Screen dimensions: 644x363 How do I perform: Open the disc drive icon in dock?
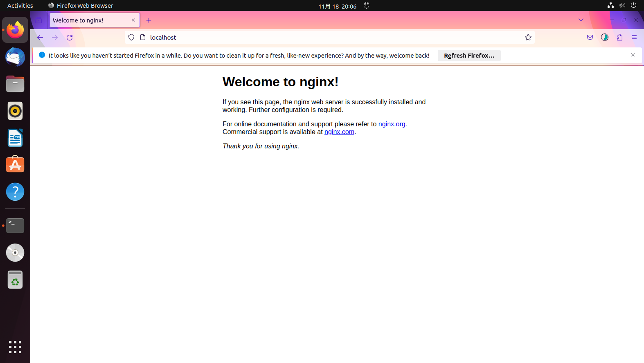coord(15,253)
